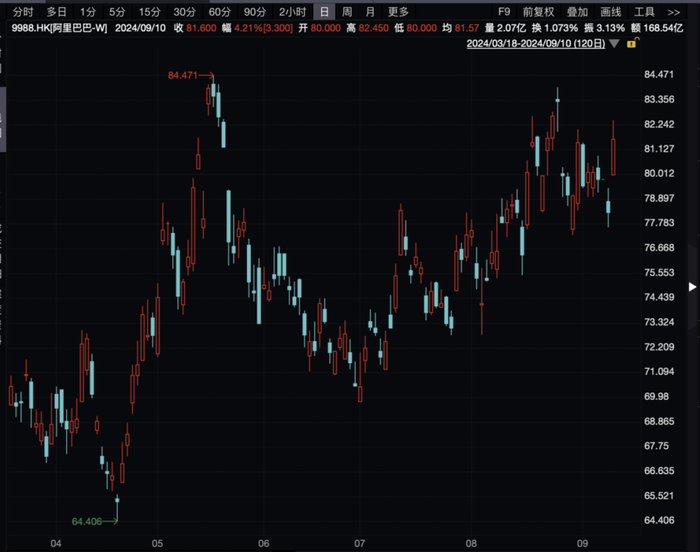
Task: Click the 额 168.54亿 turnover value
Action: [x=657, y=28]
